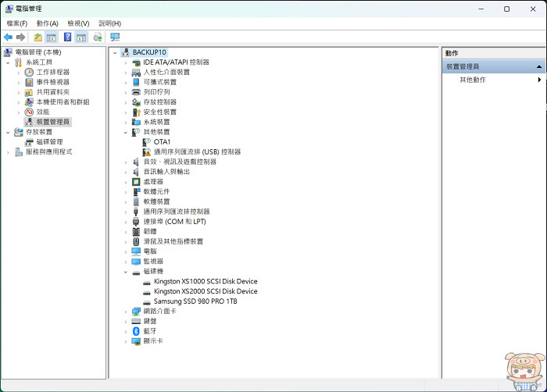Collapse 系統工具 in the left tree
This screenshot has height=392, width=547.
pos(8,62)
